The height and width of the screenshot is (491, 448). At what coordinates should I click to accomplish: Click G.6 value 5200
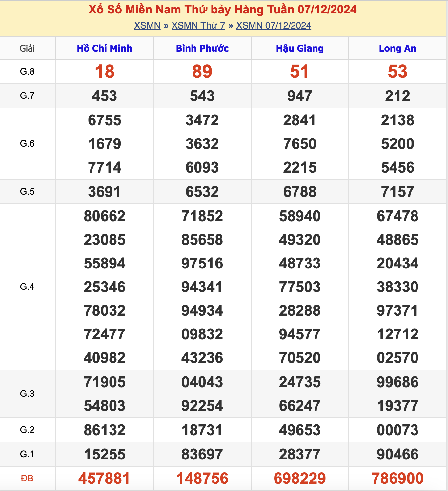(x=397, y=144)
